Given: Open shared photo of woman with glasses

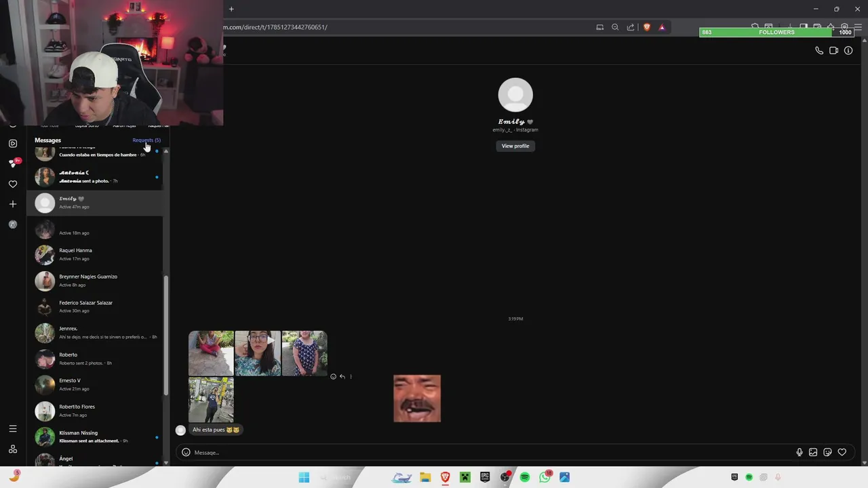Looking at the screenshot, I should pyautogui.click(x=258, y=353).
